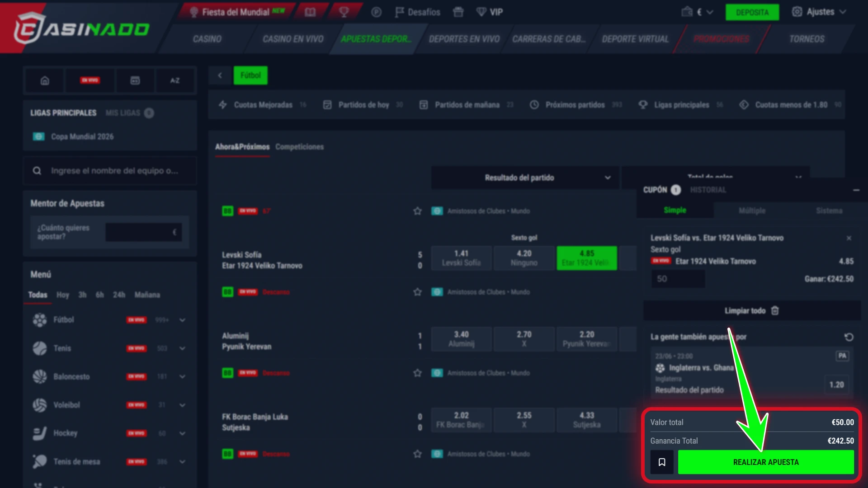Favorite the Aluminij match star
868x488 pixels.
click(x=417, y=292)
